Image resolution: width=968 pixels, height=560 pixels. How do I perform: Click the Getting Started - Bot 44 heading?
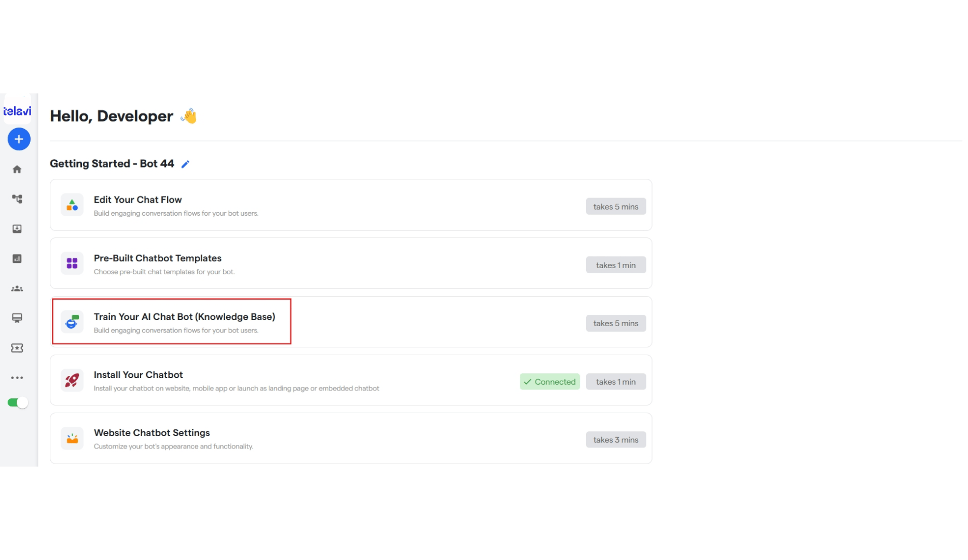[112, 164]
